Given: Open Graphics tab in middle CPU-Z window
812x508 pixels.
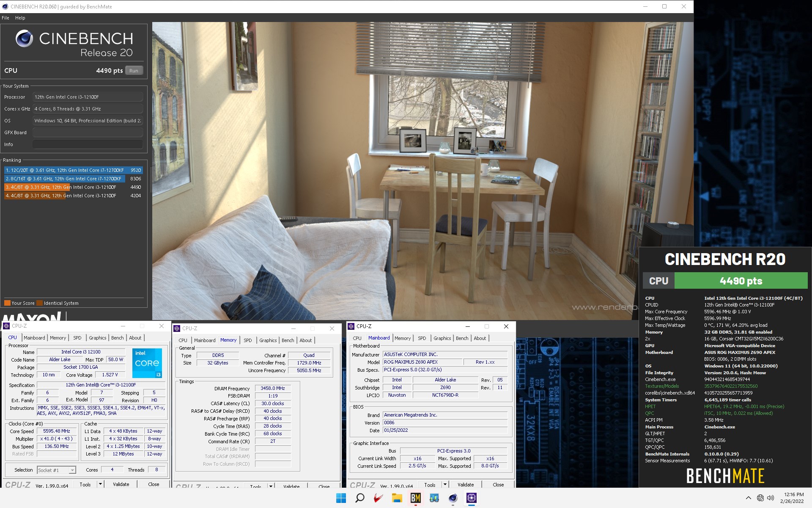Looking at the screenshot, I should click(268, 340).
